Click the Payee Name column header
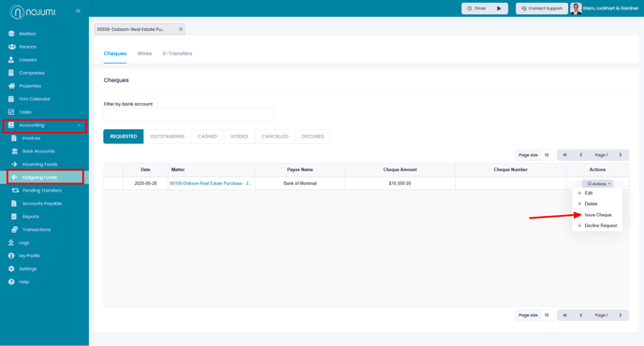 (x=300, y=169)
